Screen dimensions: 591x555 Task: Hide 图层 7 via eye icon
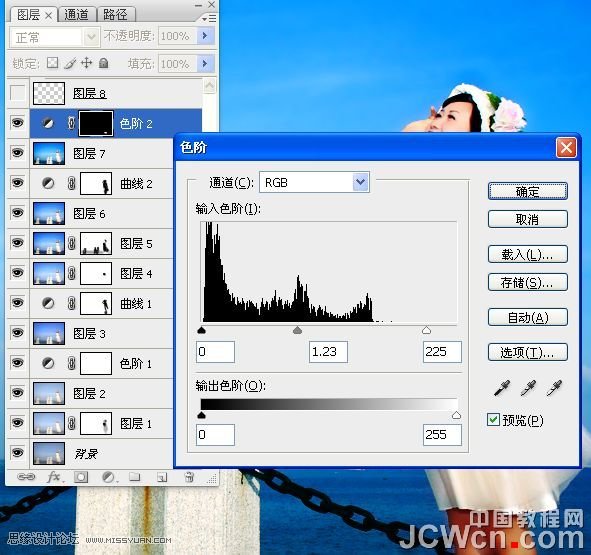coord(17,153)
